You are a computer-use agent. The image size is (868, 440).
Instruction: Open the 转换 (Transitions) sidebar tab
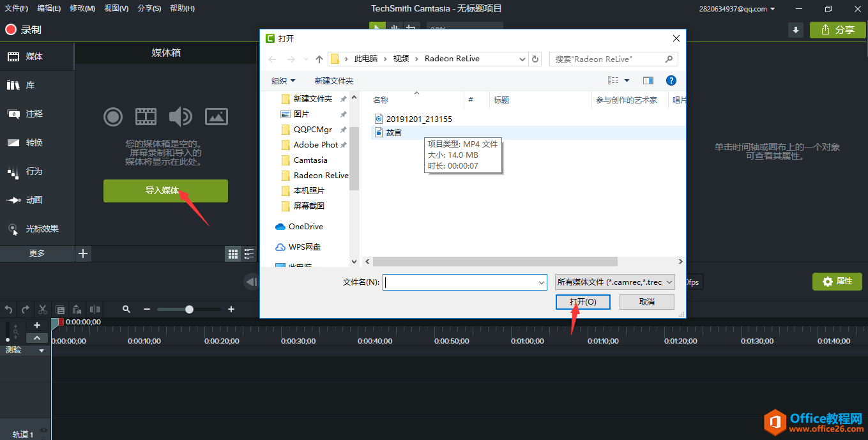(37, 143)
